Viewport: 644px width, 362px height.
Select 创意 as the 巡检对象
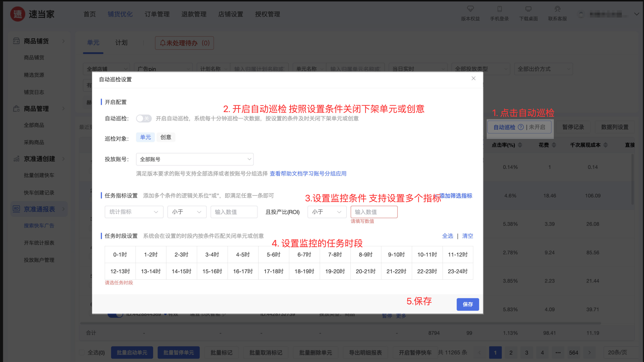pos(165,137)
